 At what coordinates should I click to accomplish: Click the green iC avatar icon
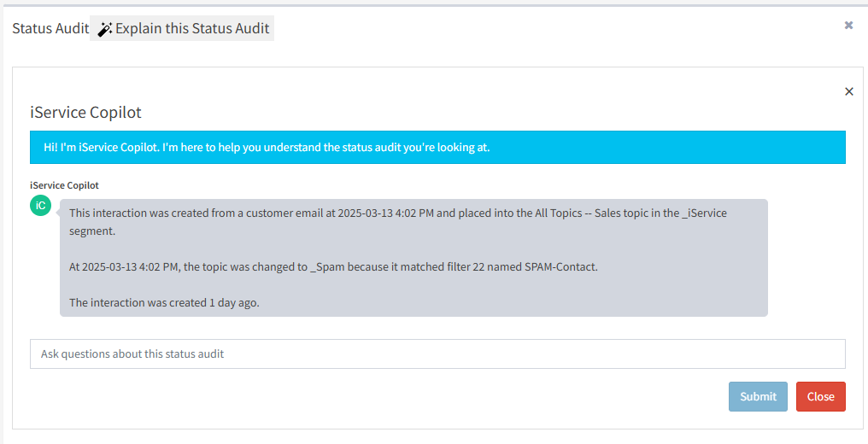(40, 205)
